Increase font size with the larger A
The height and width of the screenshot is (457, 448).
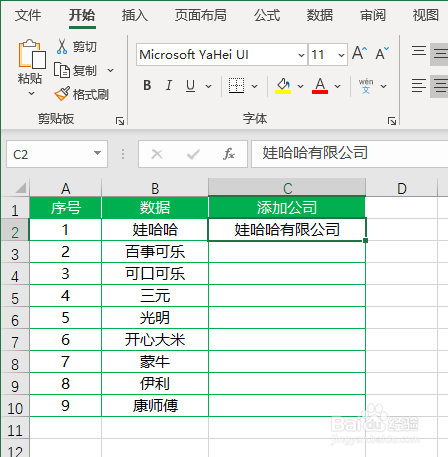359,53
